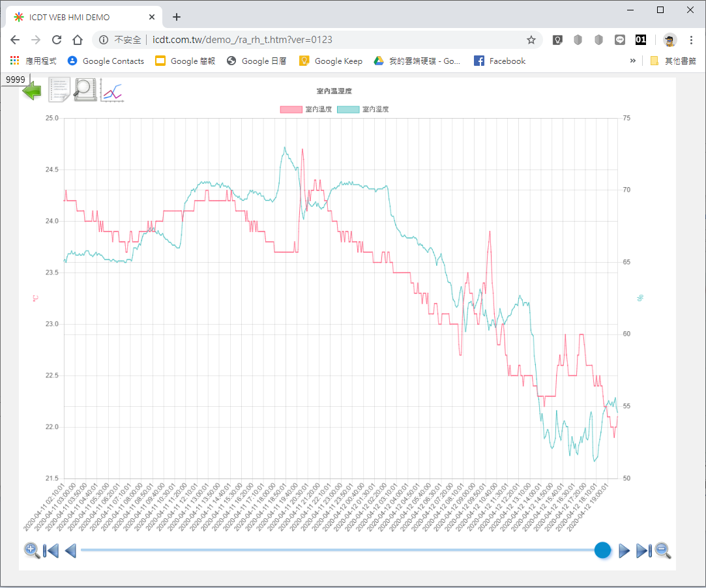Open a new browser tab

pos(177,17)
